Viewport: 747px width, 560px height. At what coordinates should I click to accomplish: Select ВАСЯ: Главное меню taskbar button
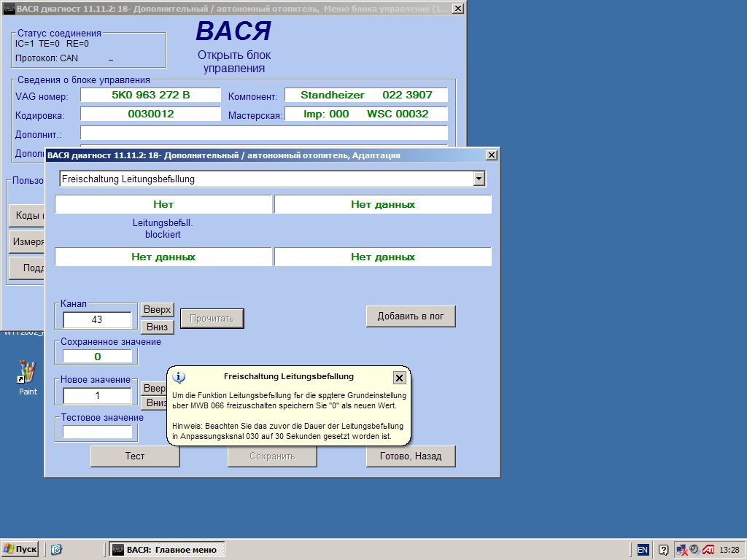(x=167, y=550)
